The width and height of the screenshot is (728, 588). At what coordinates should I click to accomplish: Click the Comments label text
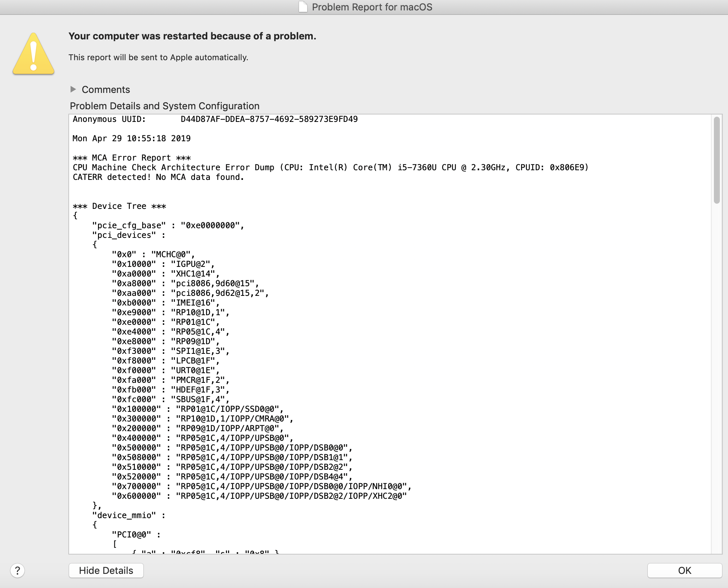(106, 90)
